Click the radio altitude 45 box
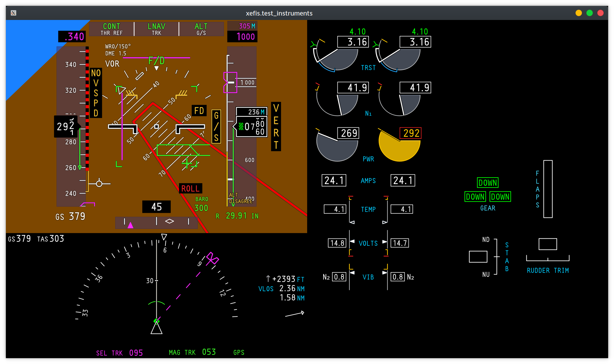The image size is (614, 364). click(156, 207)
